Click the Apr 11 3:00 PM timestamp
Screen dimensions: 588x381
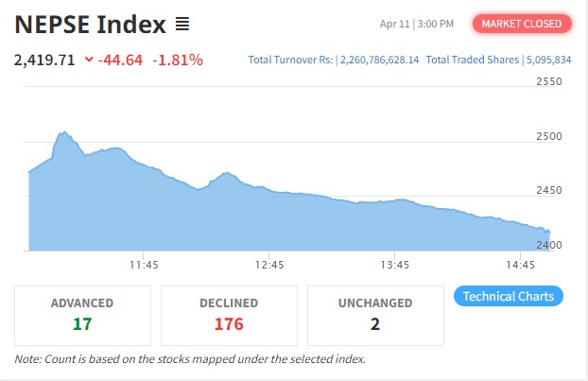pos(416,23)
